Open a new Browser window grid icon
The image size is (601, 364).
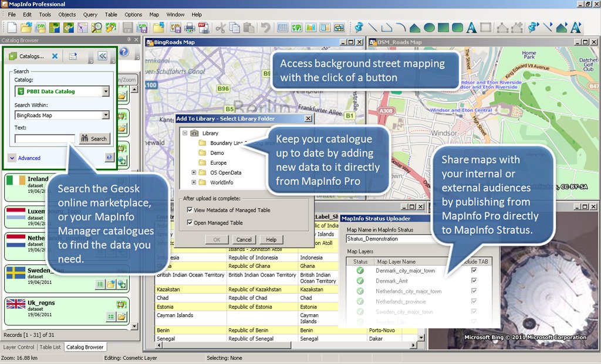283,28
